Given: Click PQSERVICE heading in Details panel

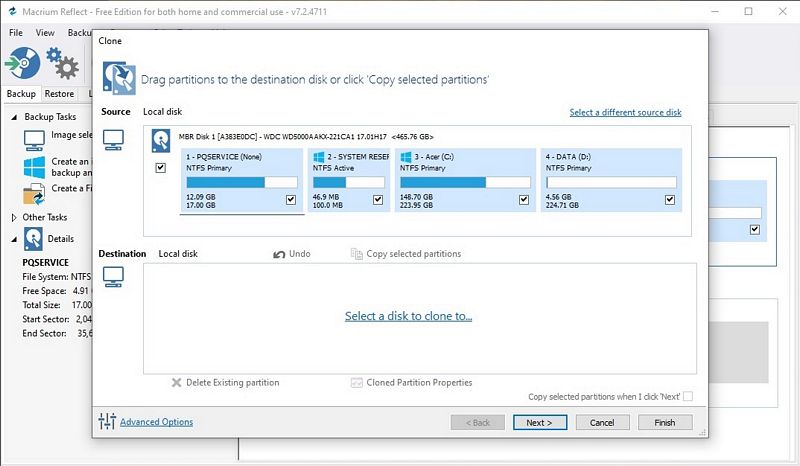Looking at the screenshot, I should click(x=45, y=262).
